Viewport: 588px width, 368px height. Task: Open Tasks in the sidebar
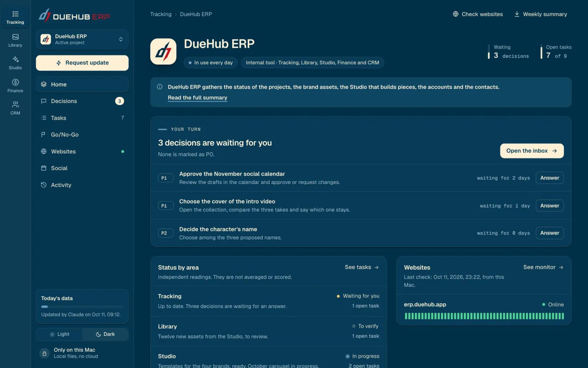[82, 118]
